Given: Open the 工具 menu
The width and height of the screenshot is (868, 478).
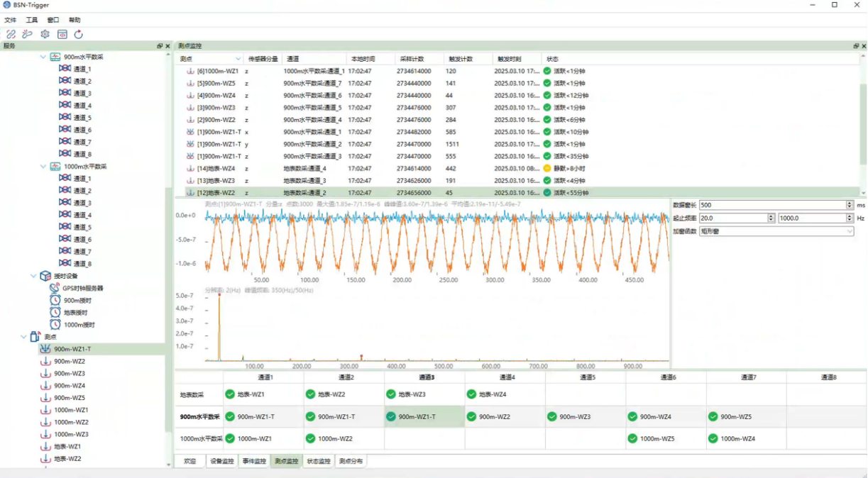Looking at the screenshot, I should (x=32, y=20).
